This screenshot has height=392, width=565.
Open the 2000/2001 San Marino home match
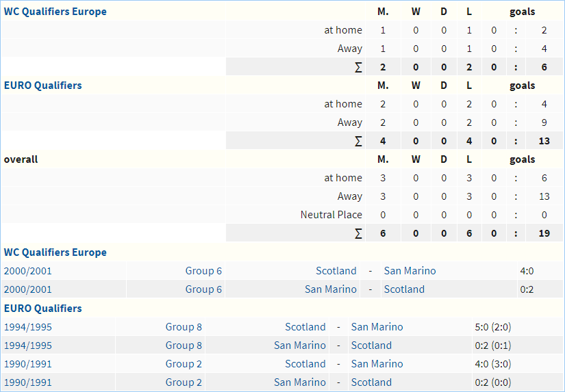[27, 289]
